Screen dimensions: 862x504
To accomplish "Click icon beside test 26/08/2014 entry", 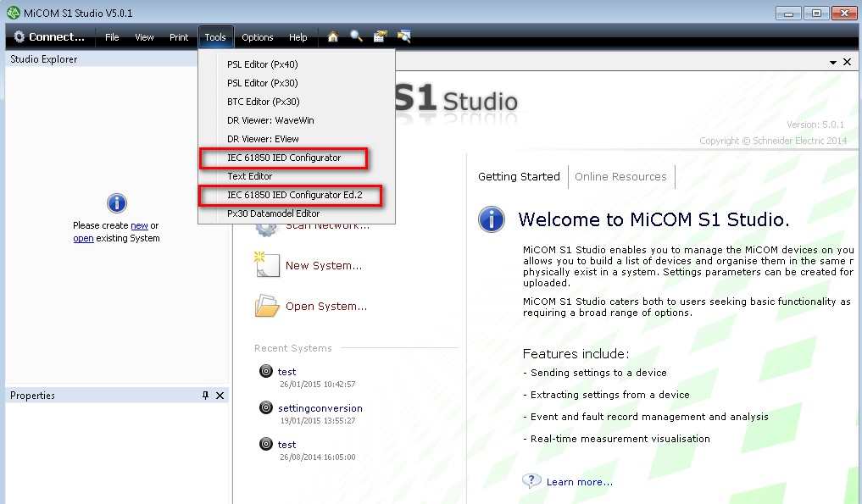I will point(266,444).
